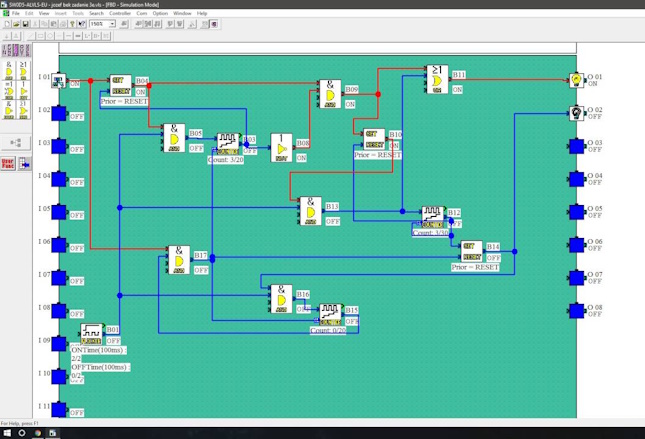Screen dimensions: 645x439
Task: Click the context help arrow icon
Action: [82, 24]
